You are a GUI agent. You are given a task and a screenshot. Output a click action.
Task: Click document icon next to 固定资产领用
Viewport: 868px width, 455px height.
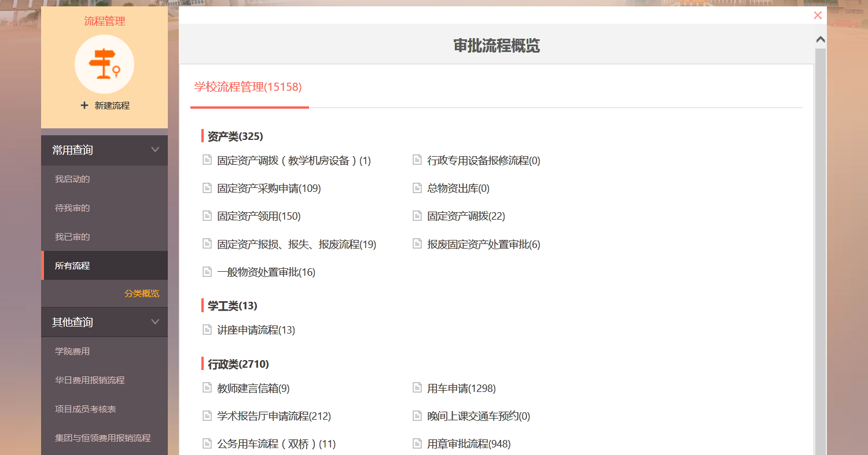[x=207, y=216]
